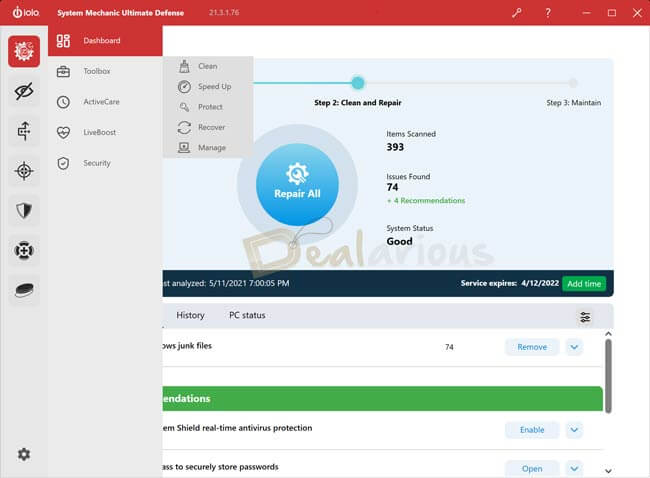Expand dropdown next to Enable button
Screen dimensions: 650x478
tap(574, 430)
